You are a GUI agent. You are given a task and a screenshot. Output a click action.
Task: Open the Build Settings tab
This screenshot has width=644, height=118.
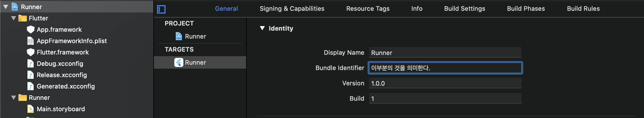click(465, 9)
